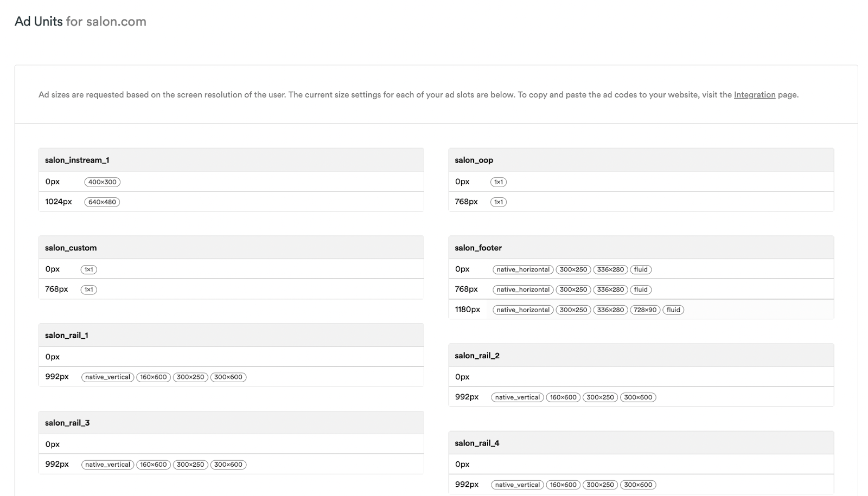Select 300×600 tag in salon_rail_2
Viewport: 868px width, 496px height.
638,397
